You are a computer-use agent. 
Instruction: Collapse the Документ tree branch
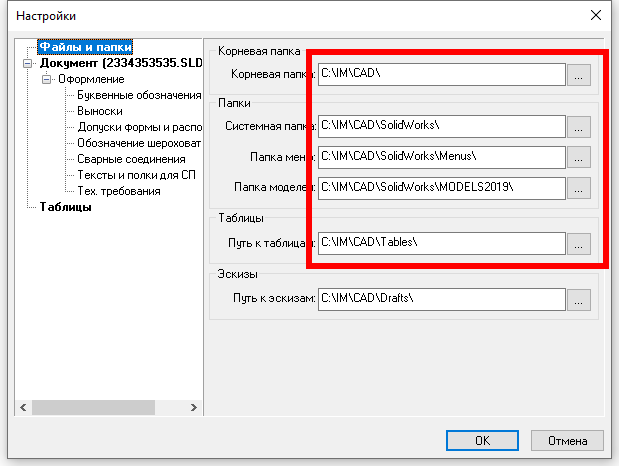[x=28, y=63]
